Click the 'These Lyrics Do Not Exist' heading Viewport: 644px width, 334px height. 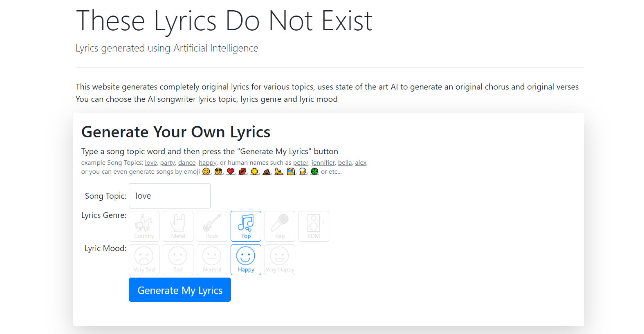(224, 21)
